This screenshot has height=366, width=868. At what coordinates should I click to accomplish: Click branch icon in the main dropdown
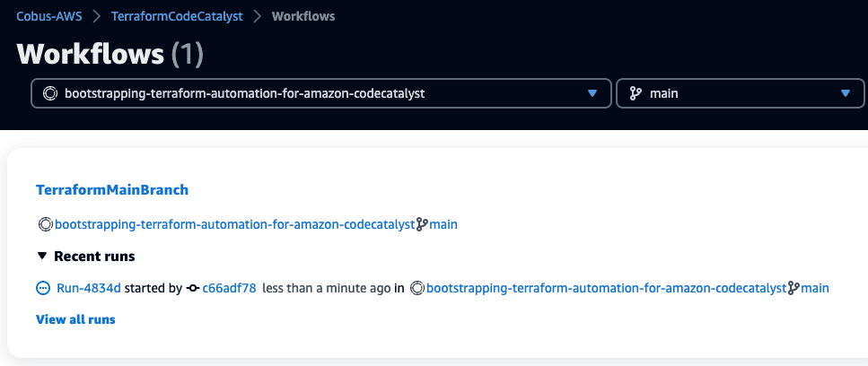point(636,93)
